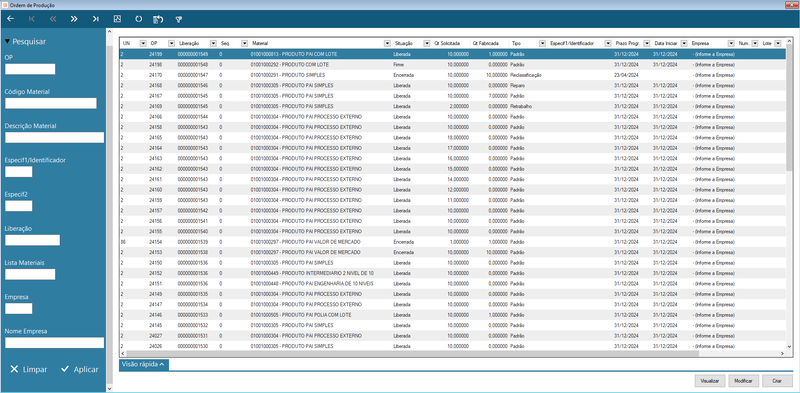Select the Retrabalho row OP 24169
This screenshot has height=393, width=800.
[453, 106]
